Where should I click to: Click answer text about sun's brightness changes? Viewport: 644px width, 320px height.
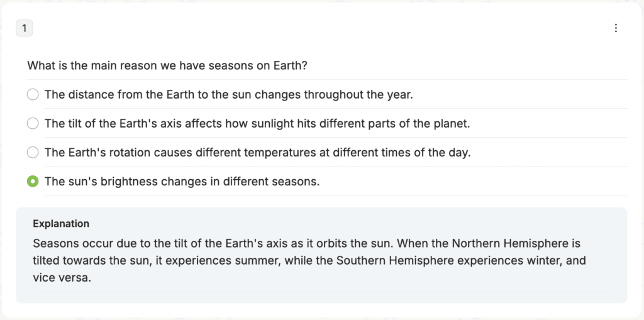pos(182,181)
